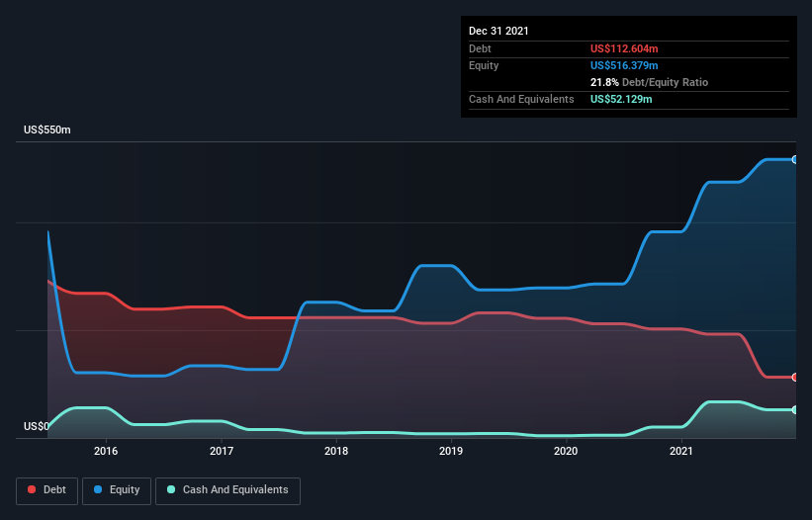
Task: Select the Debt endpoint marker on chart
Action: click(x=795, y=378)
